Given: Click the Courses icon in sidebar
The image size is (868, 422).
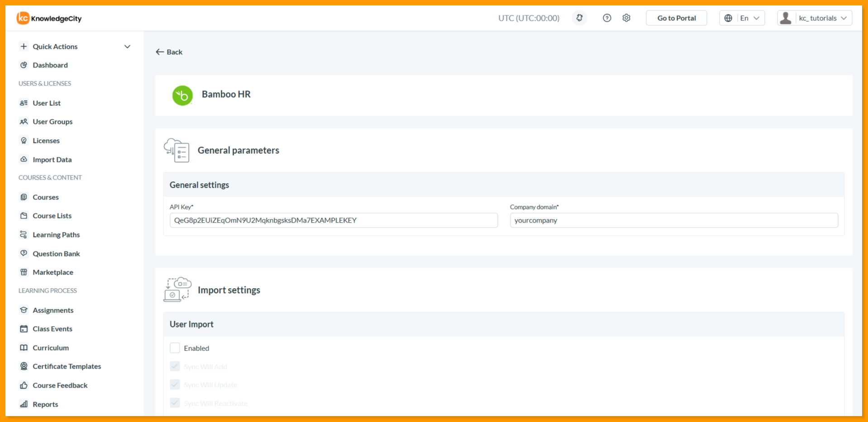Looking at the screenshot, I should [x=24, y=197].
